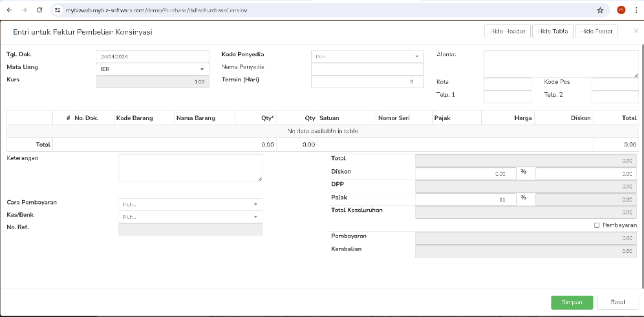This screenshot has height=317, width=644.
Task: Open the Chrome profile avatar
Action: point(621,10)
